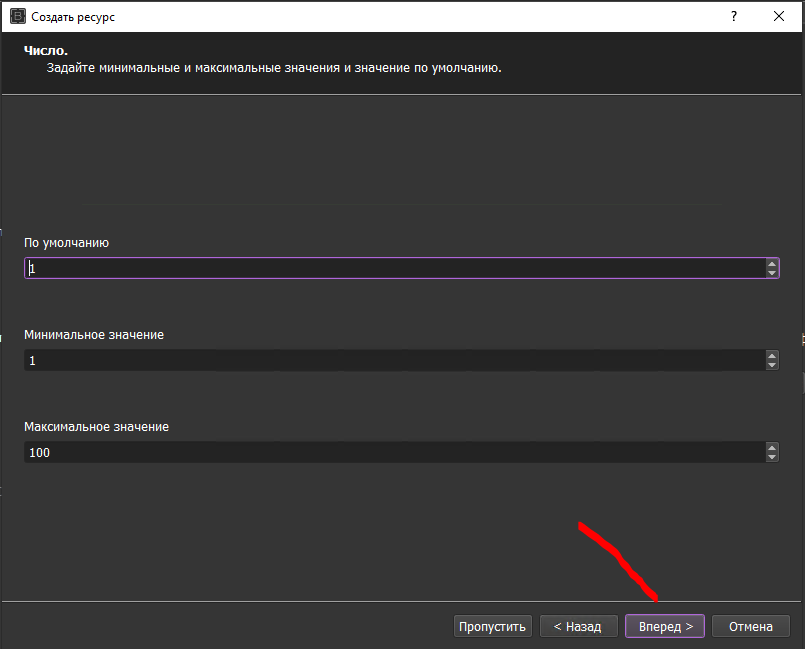This screenshot has height=649, width=805.
Task: Click the Пропустить button
Action: (x=493, y=626)
